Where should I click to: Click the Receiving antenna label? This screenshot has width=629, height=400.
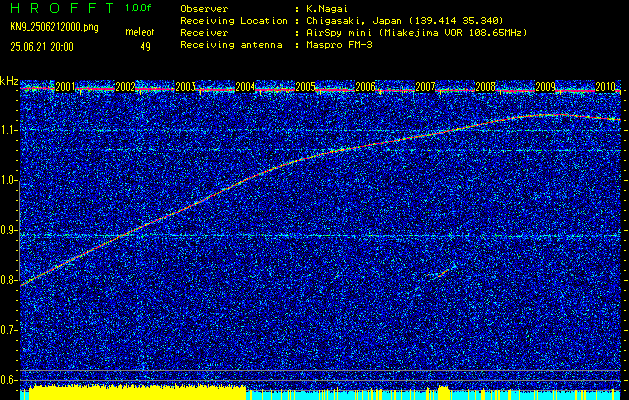coord(231,45)
